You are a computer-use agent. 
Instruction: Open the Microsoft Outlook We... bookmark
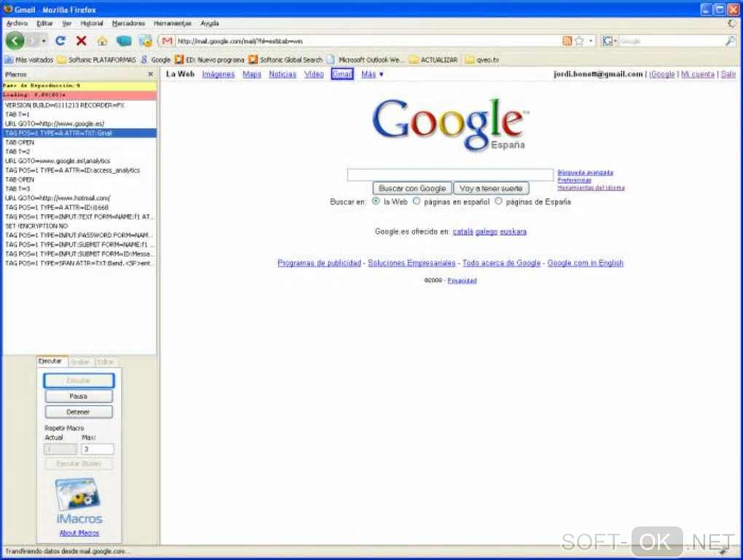tap(366, 60)
